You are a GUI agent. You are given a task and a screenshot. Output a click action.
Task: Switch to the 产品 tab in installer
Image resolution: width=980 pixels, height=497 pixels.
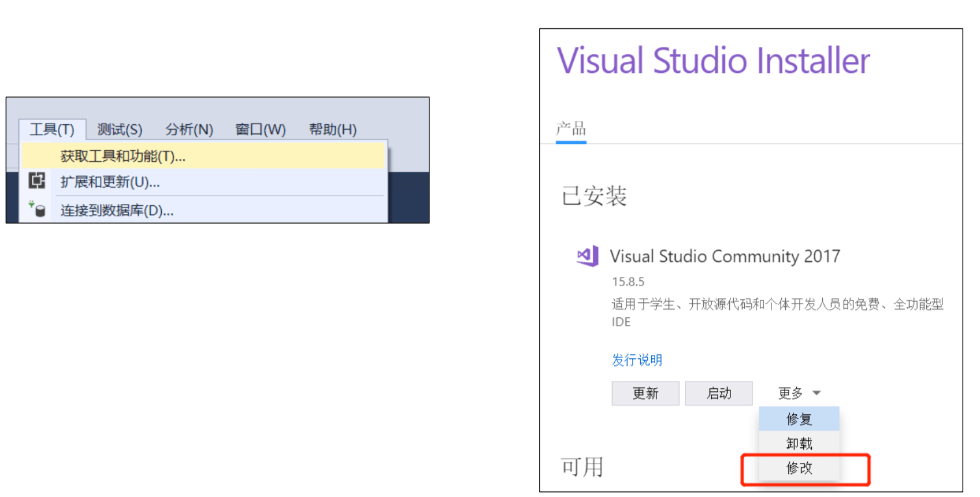point(571,129)
